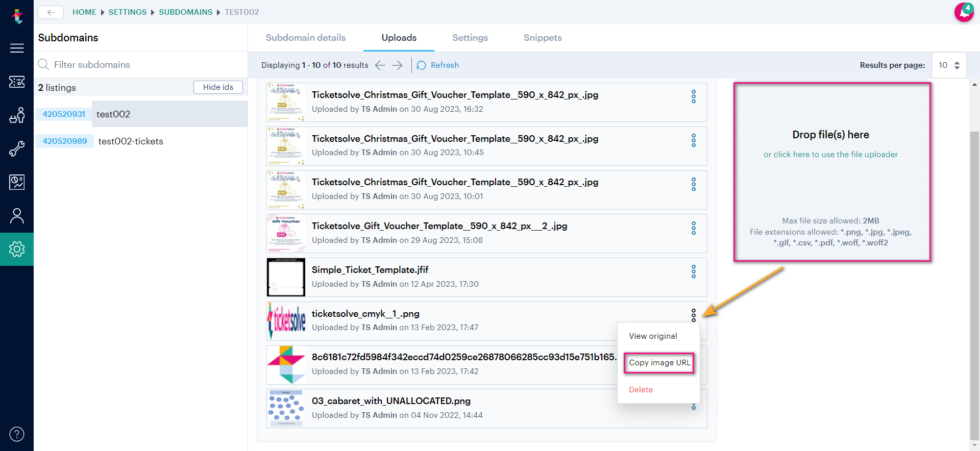The width and height of the screenshot is (980, 451).
Task: Open Simple_Ticket_Template.jfif thumbnail
Action: [286, 278]
